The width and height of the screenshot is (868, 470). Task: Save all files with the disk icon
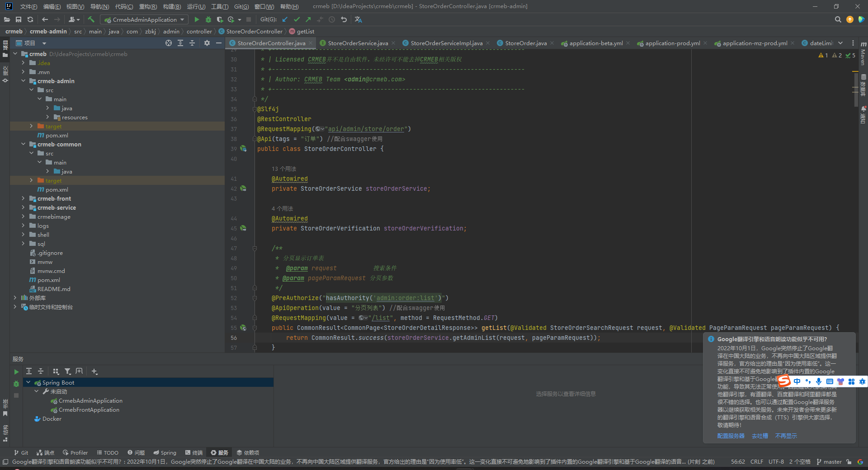pos(19,19)
